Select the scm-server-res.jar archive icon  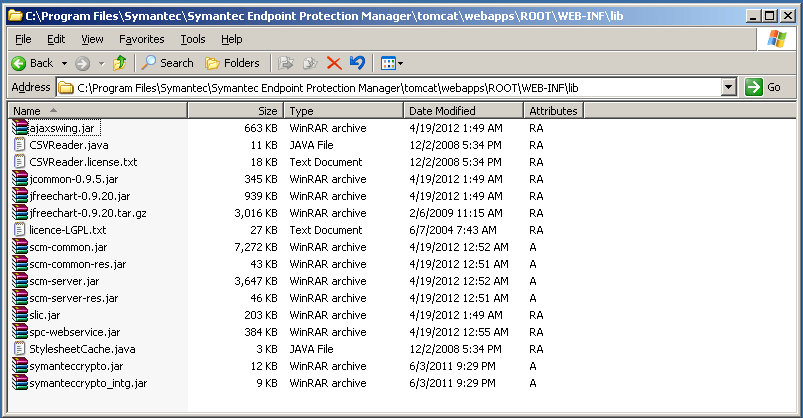[19, 298]
